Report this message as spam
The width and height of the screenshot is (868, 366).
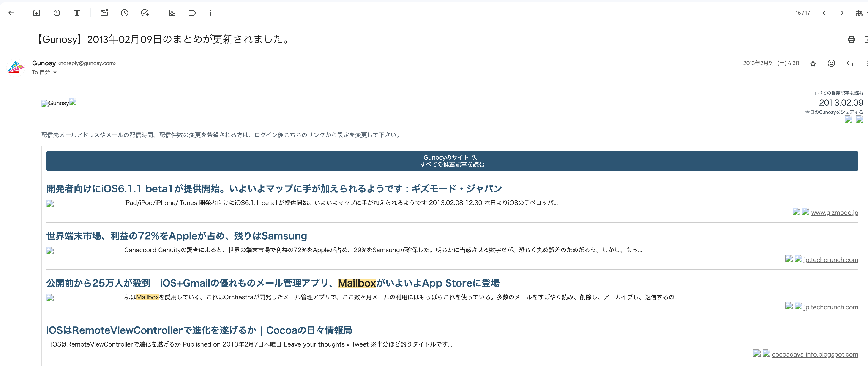(x=57, y=13)
